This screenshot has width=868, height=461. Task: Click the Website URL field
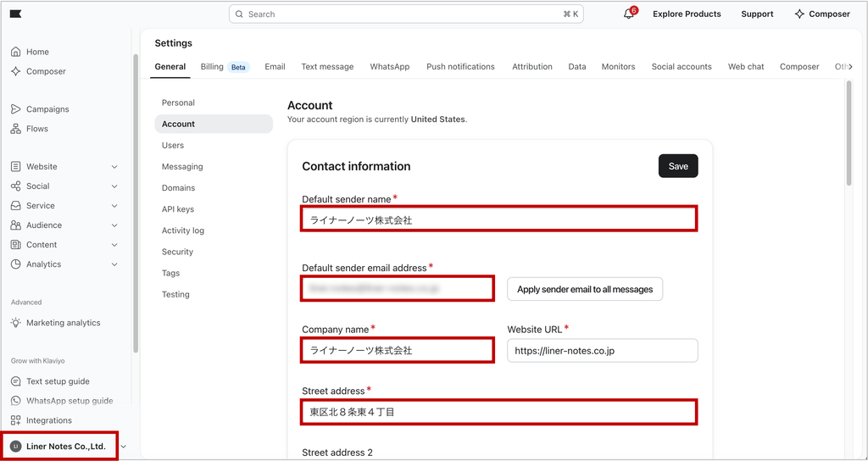603,350
